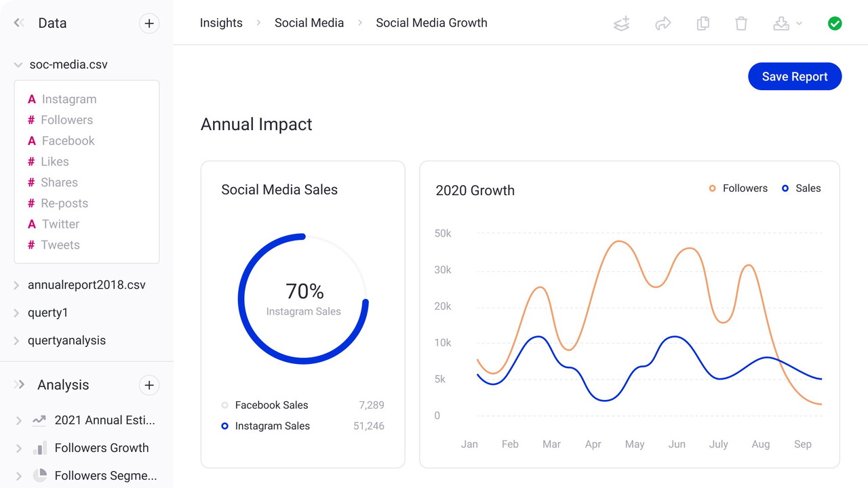Add new data source with plus icon
Image resolution: width=868 pixels, height=488 pixels.
149,24
